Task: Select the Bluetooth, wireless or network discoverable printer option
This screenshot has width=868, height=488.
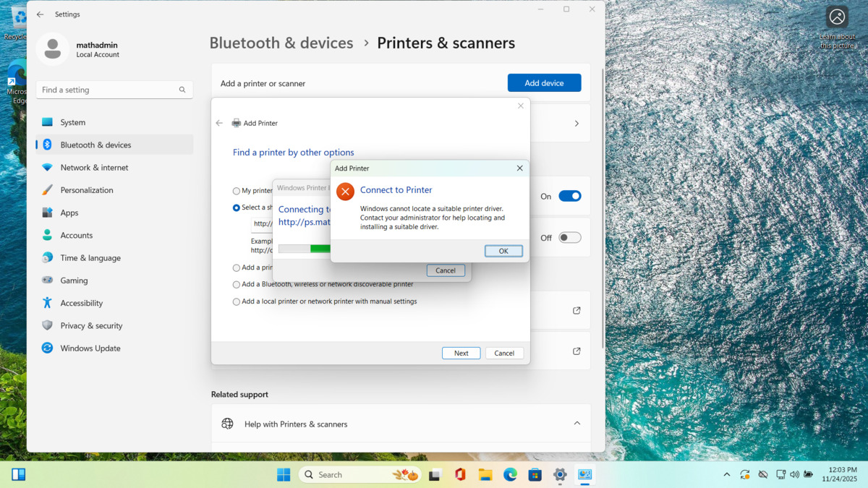Action: (x=237, y=285)
